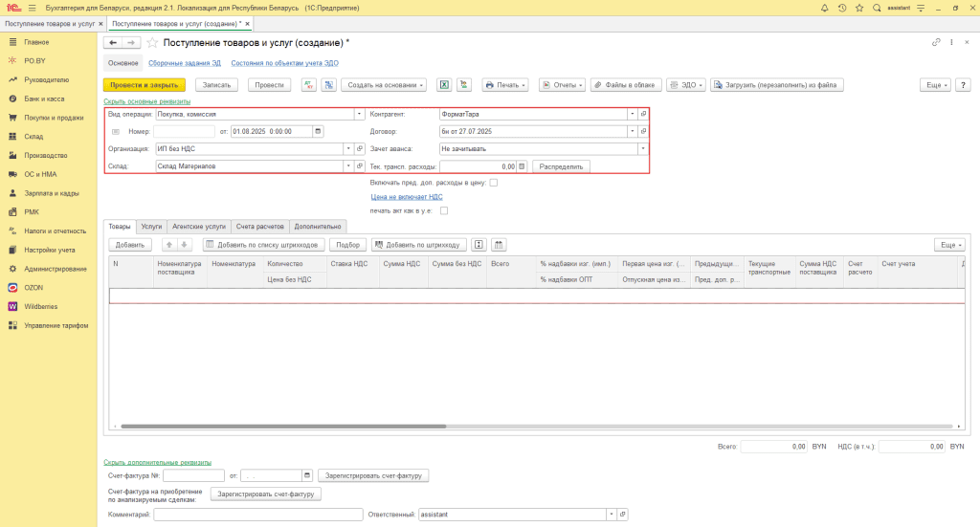Click Распределить button
Viewport: 980px width, 527px height.
click(561, 166)
